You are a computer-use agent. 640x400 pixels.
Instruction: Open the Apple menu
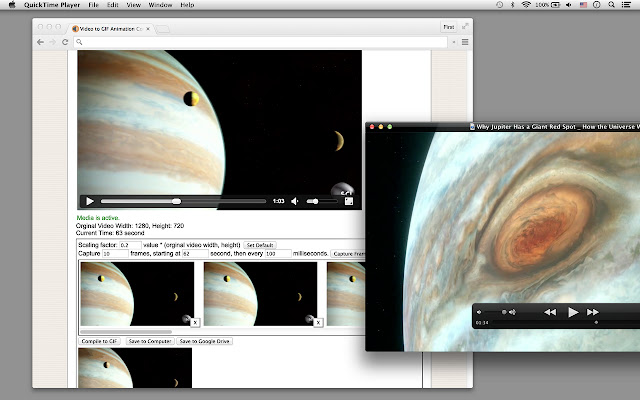click(x=12, y=5)
